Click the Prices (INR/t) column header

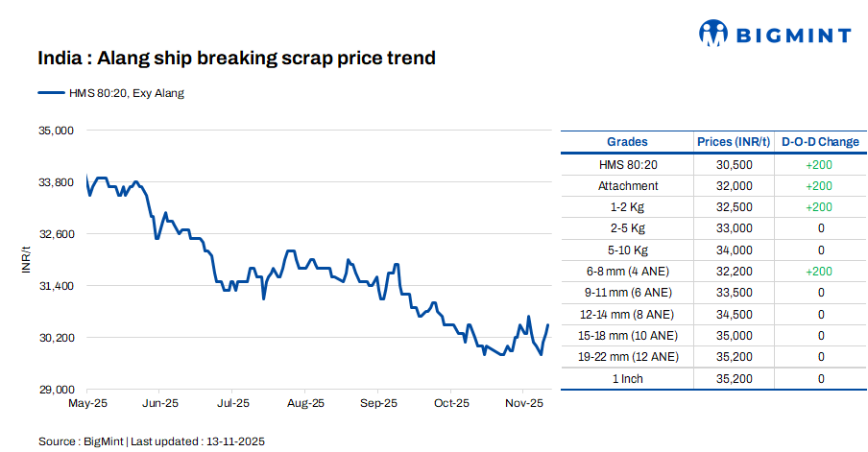pos(734,142)
